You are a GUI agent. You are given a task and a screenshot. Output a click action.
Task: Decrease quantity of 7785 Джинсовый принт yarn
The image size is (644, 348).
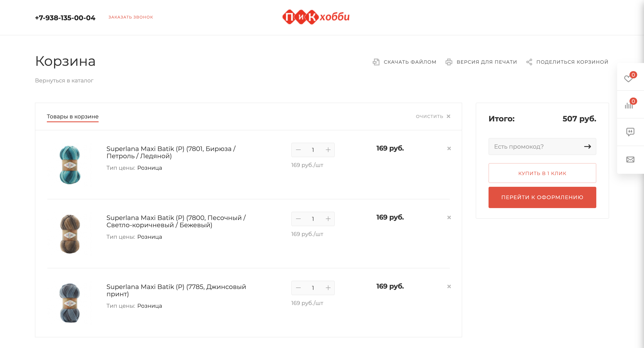coord(298,288)
